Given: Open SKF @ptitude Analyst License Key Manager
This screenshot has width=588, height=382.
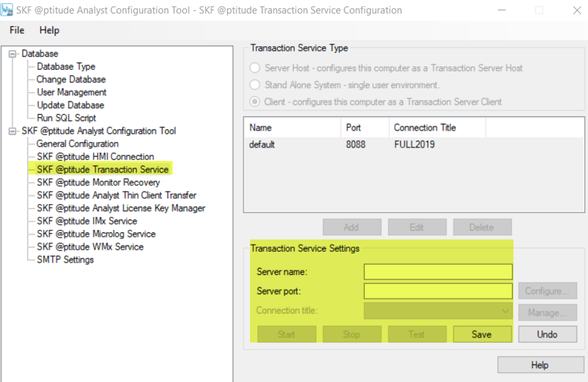Looking at the screenshot, I should click(121, 209).
